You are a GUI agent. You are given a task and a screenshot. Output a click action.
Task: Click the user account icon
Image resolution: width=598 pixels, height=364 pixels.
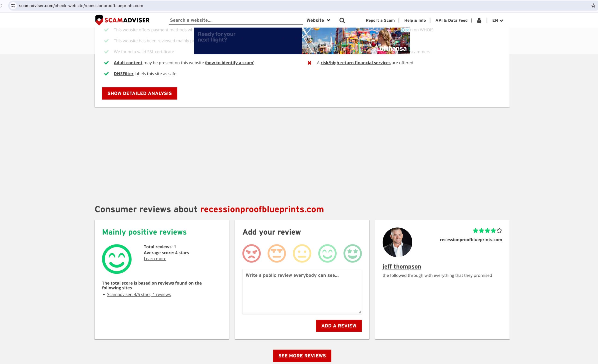(479, 20)
